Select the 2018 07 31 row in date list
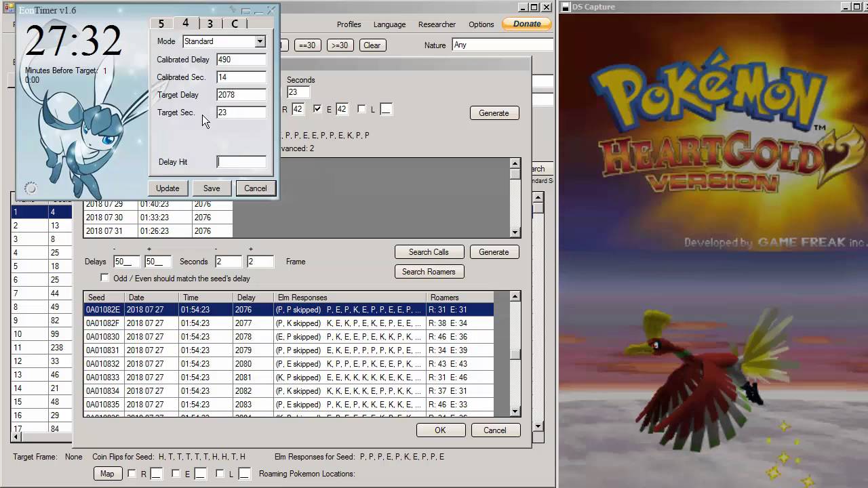This screenshot has width=868, height=488. [x=158, y=231]
